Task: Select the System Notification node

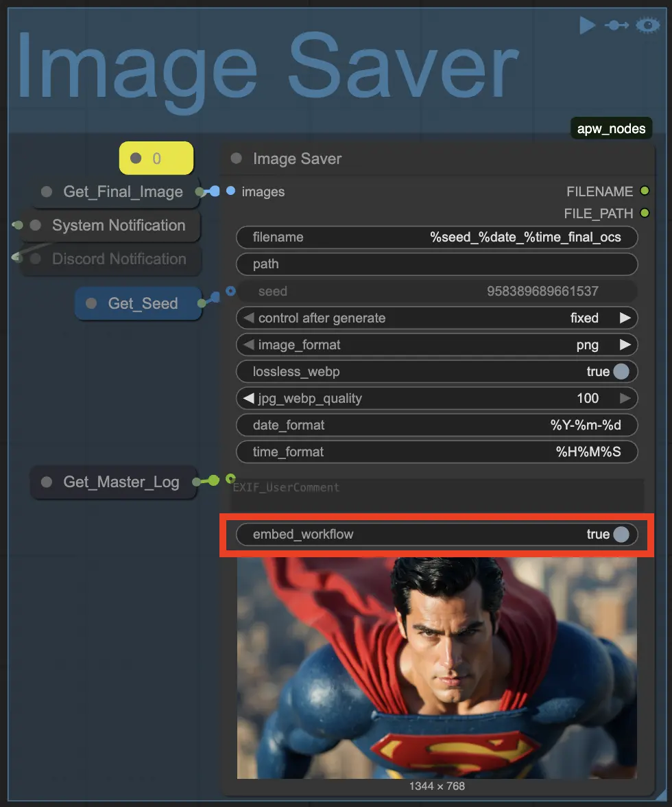Action: [x=118, y=225]
